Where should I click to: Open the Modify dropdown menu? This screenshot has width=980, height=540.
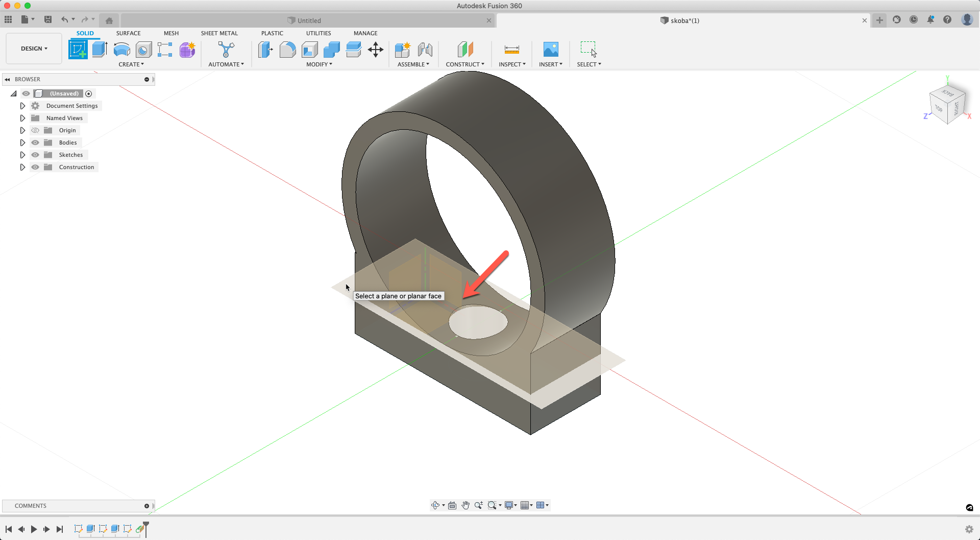pyautogui.click(x=319, y=64)
